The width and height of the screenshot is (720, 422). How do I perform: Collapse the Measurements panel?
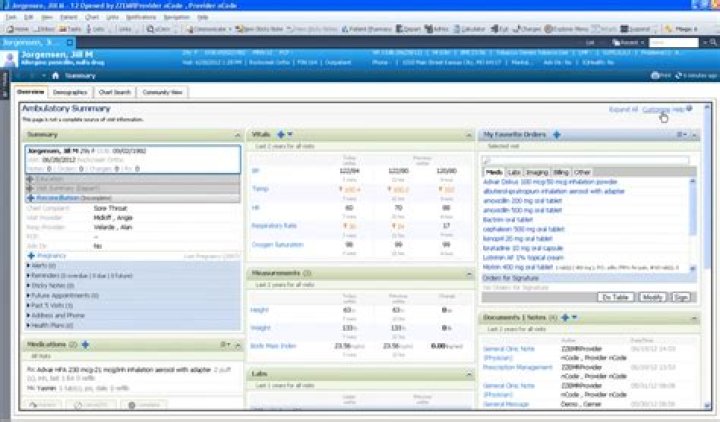[x=469, y=274]
